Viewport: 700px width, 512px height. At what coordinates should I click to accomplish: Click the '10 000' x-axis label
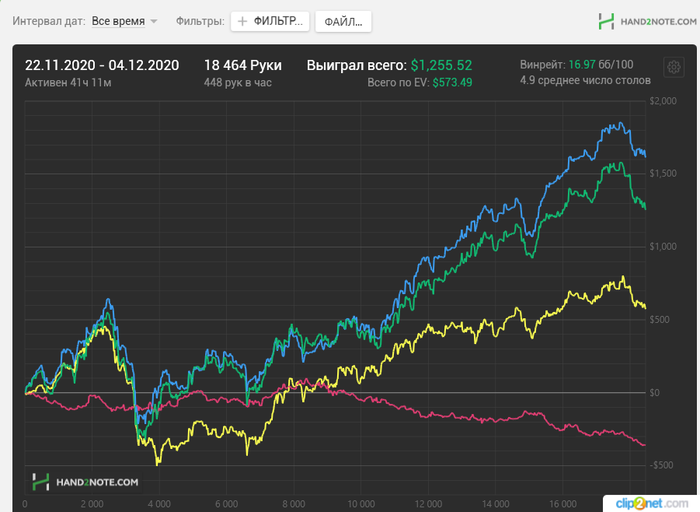point(361,504)
